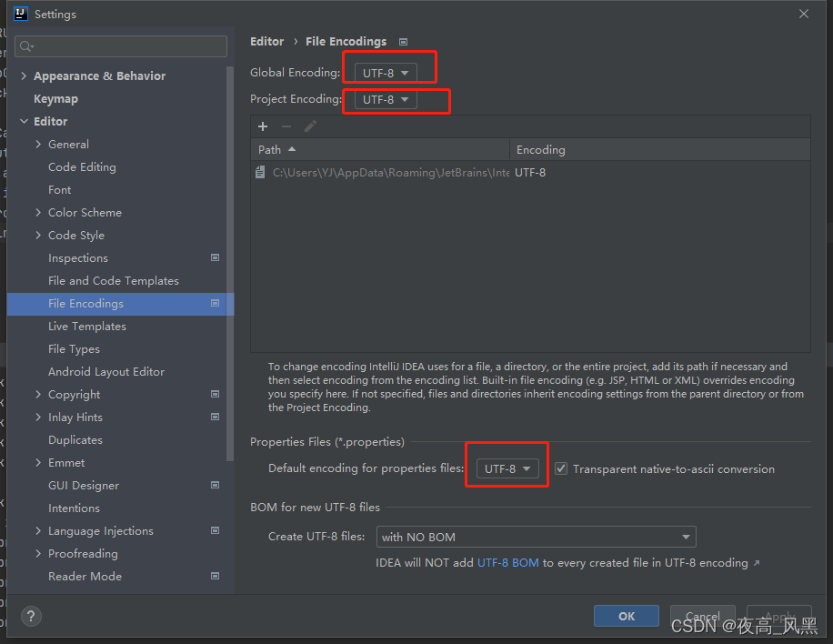Click the Encoding column header

pyautogui.click(x=660, y=150)
